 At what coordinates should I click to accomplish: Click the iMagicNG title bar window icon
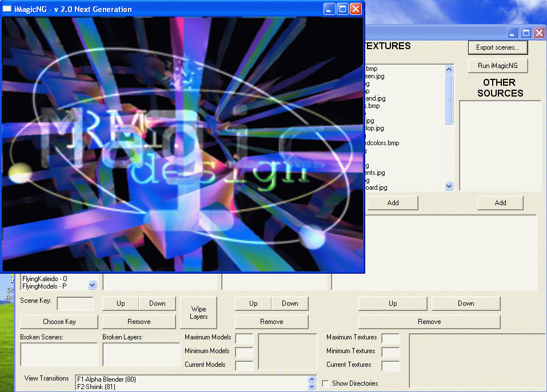pos(7,9)
